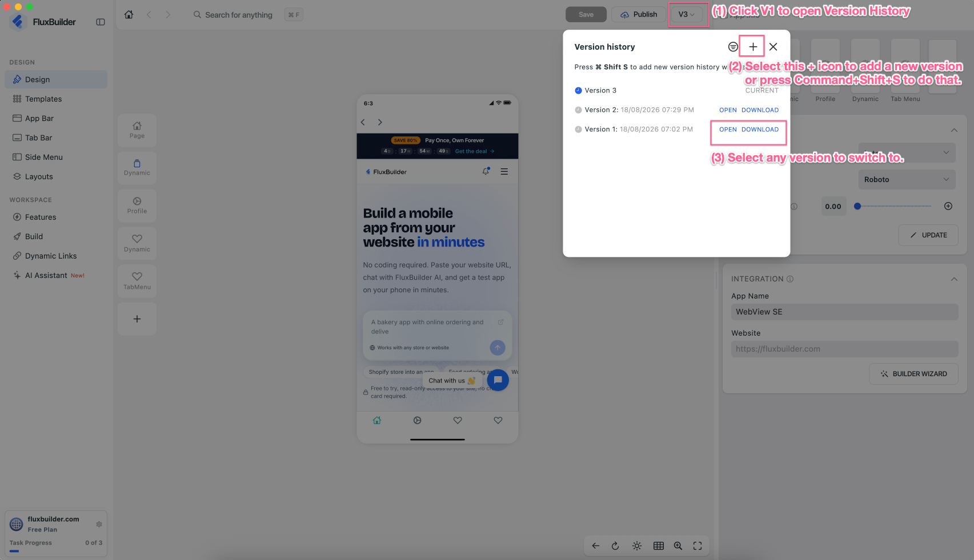Add a new page with the plus tile

pyautogui.click(x=137, y=319)
